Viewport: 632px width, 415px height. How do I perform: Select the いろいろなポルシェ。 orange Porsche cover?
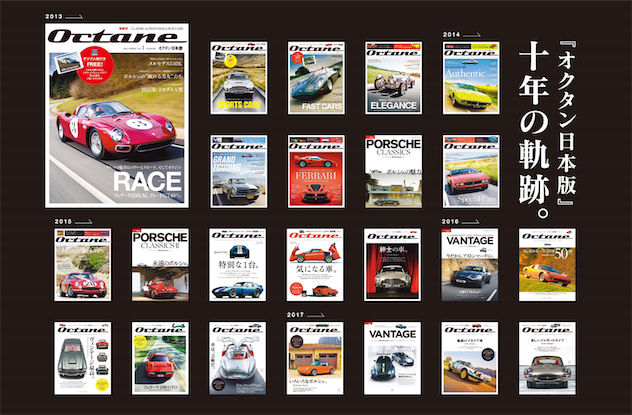(315, 358)
